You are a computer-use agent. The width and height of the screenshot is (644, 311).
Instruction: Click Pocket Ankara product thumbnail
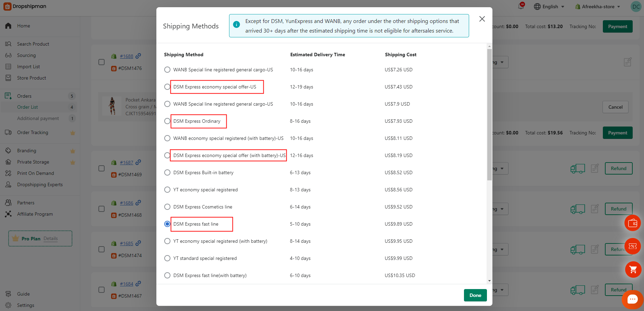click(x=112, y=106)
